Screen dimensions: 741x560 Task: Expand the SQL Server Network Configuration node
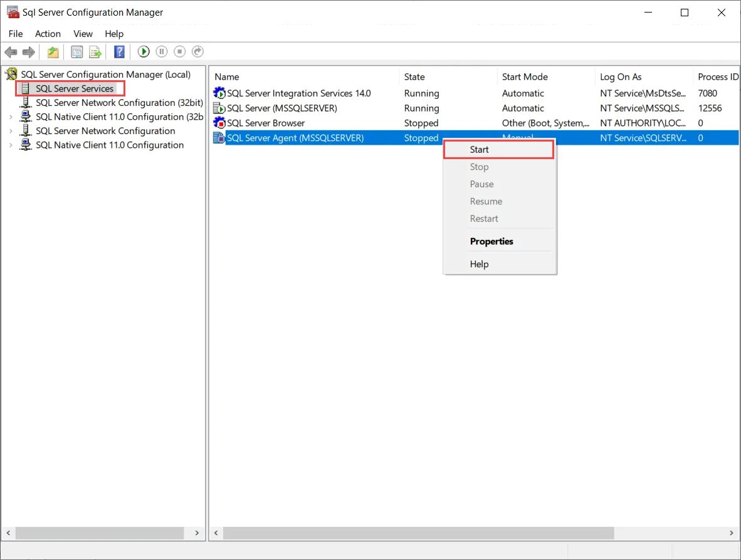(x=11, y=131)
